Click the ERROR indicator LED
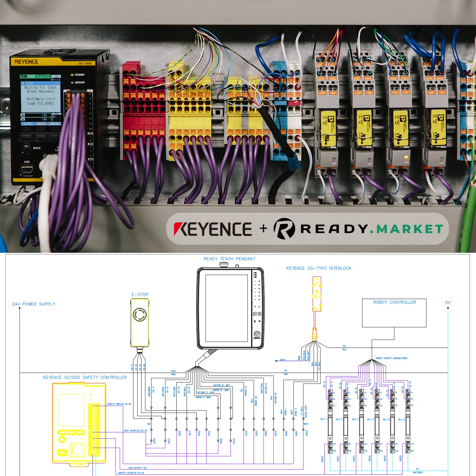 click(x=72, y=83)
